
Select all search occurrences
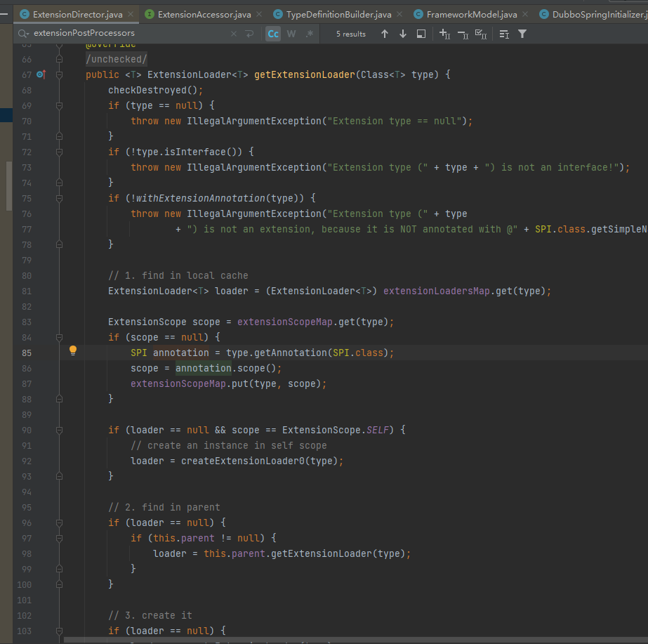point(481,34)
